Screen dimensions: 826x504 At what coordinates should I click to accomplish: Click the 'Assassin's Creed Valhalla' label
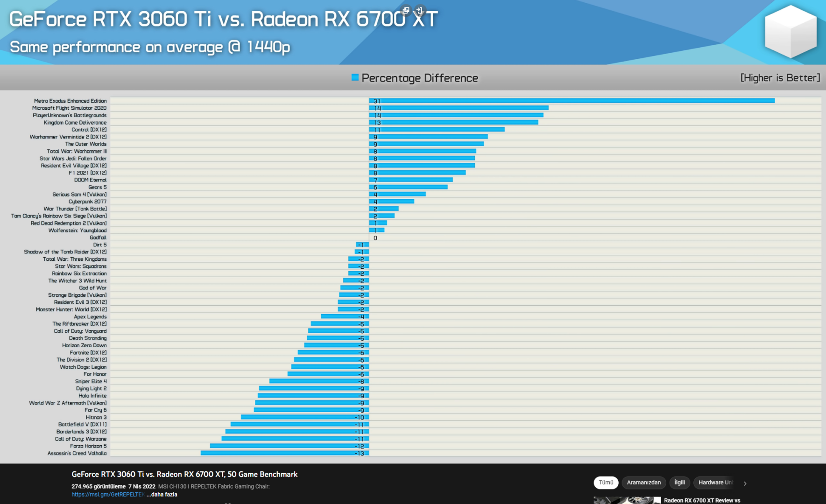point(77,453)
